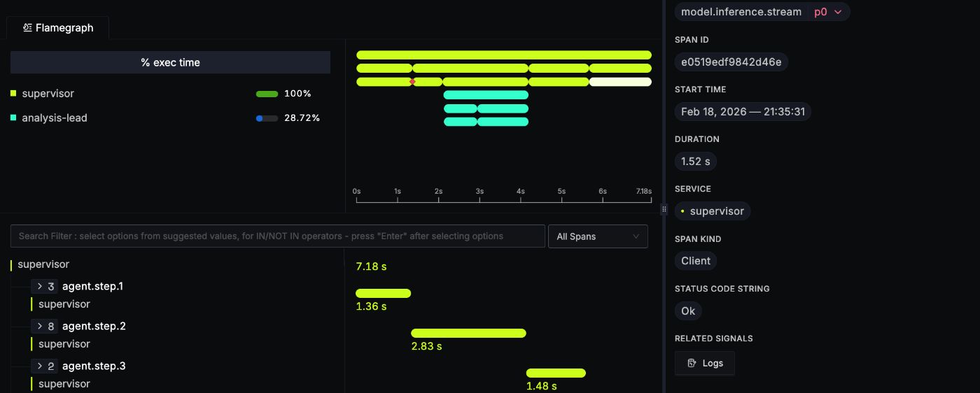Open the All Spans dropdown
The width and height of the screenshot is (980, 393).
point(597,236)
